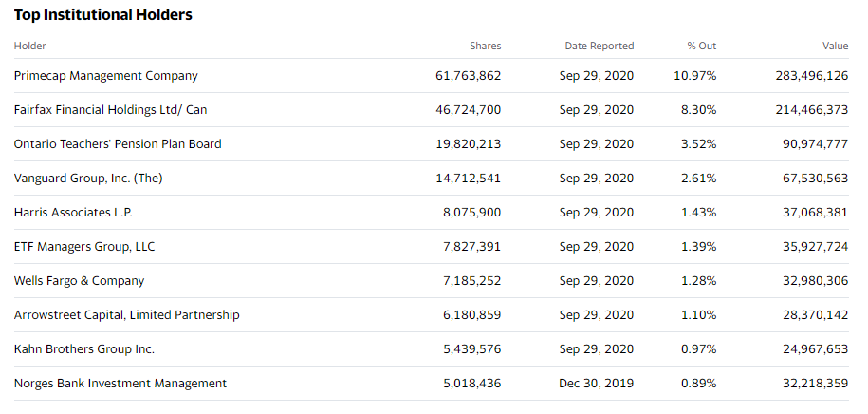Click the Shares column header
Viewport: 868px width, 414px height.
485,46
